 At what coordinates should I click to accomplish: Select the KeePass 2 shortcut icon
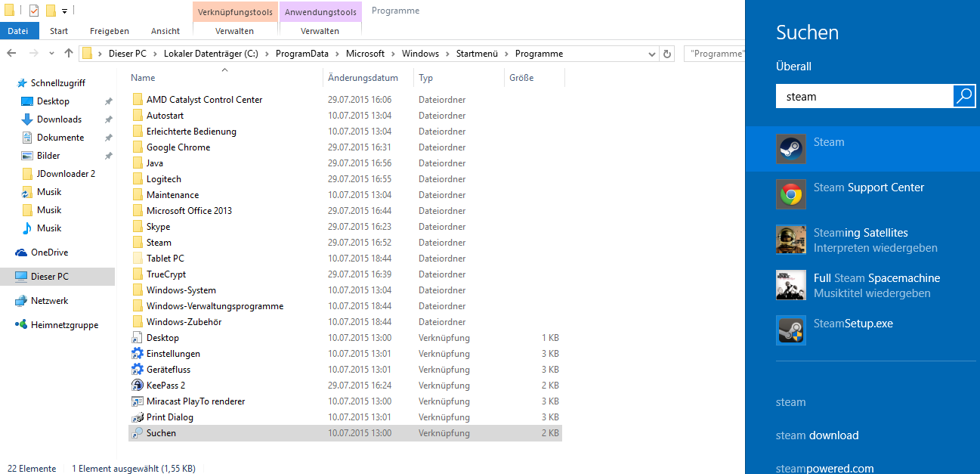(x=137, y=386)
